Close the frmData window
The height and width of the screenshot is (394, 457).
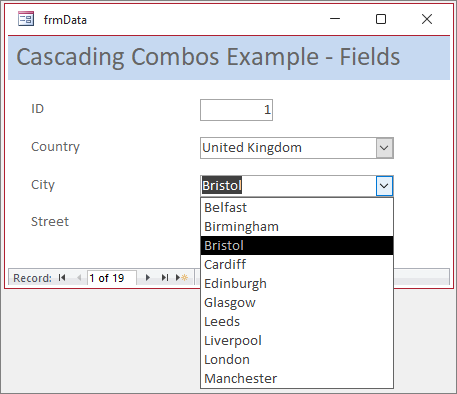coord(427,19)
